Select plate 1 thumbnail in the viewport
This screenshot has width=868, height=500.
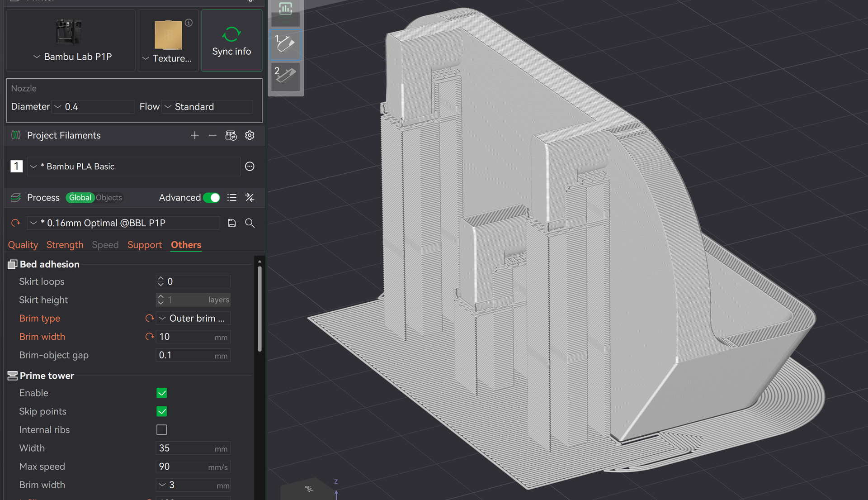point(286,44)
